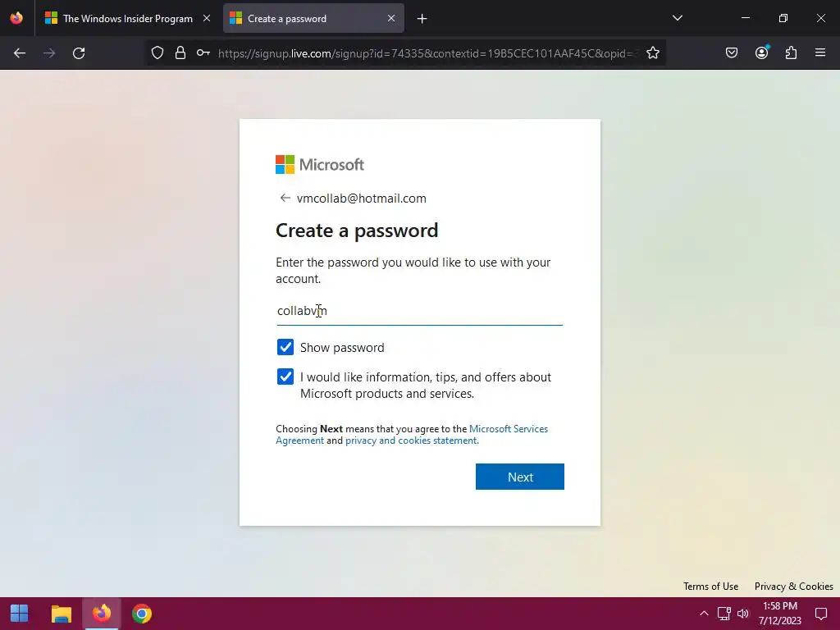Launch Google Chrome from the taskbar

pos(142,614)
